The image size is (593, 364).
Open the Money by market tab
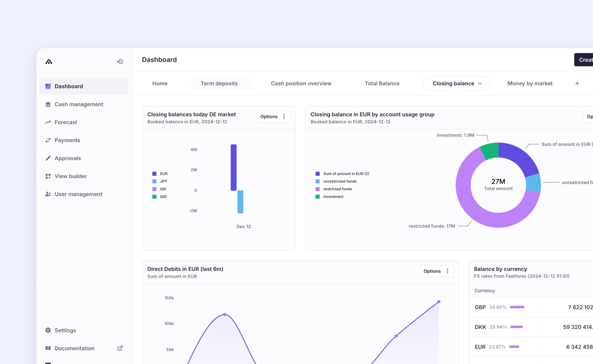click(530, 84)
